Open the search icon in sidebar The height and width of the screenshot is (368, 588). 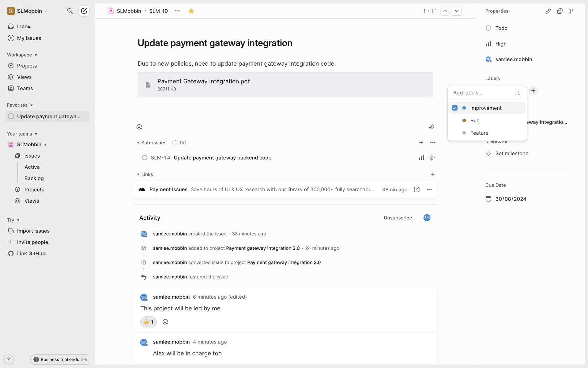[70, 11]
